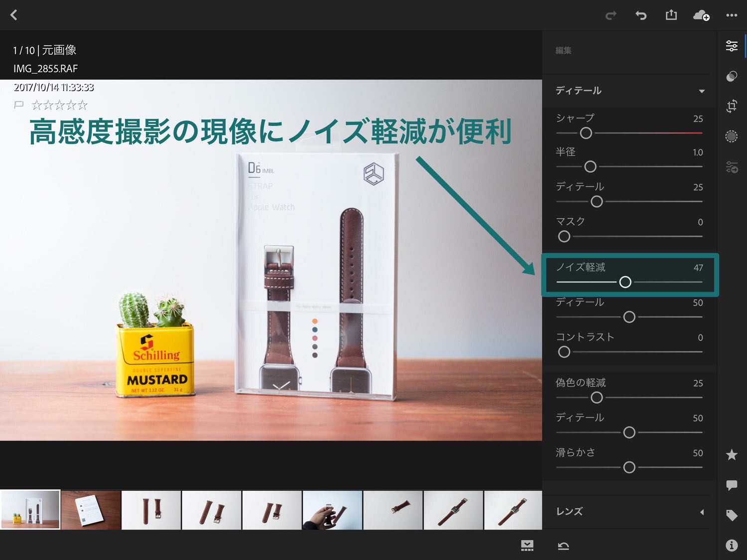Screen dimensions: 747x560
Task: Click the undo arrow icon
Action: (x=640, y=15)
